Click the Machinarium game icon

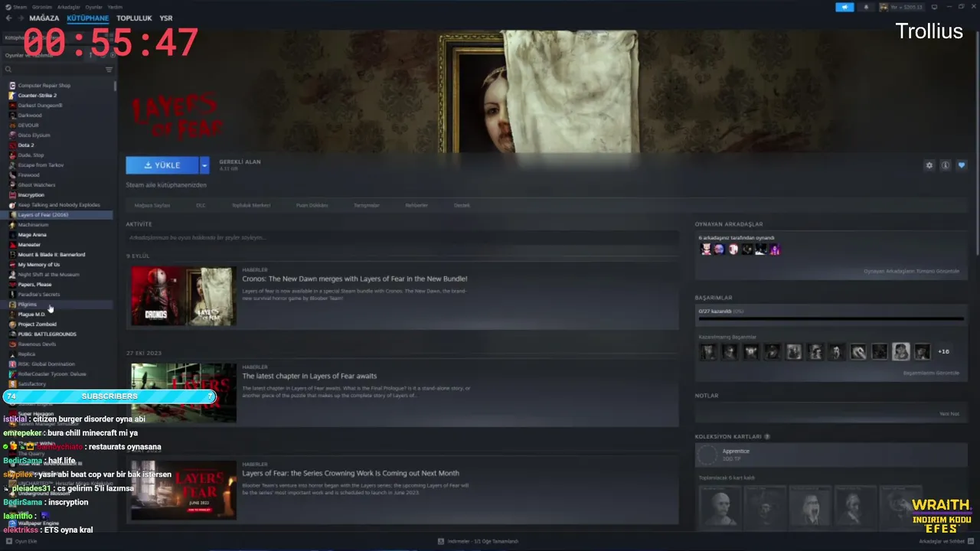tap(11, 225)
